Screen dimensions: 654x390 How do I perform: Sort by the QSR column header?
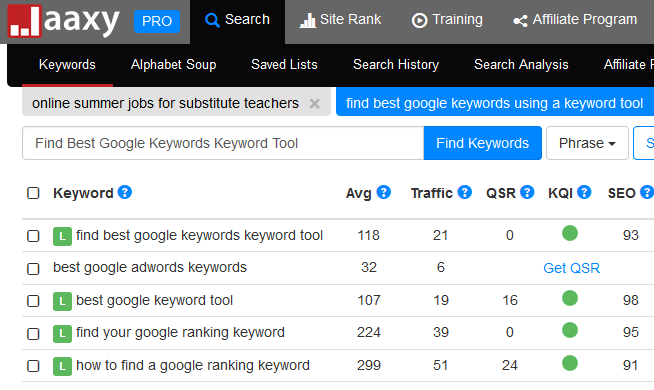click(x=501, y=193)
